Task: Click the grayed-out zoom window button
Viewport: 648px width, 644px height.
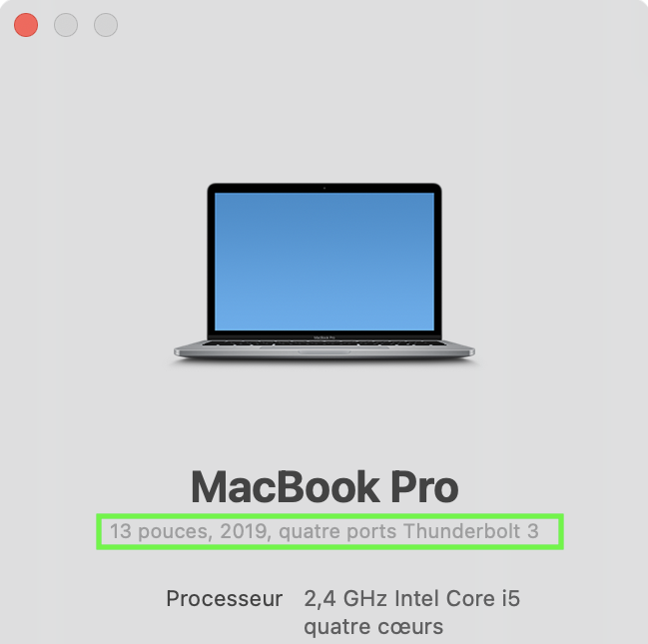Action: [x=106, y=25]
